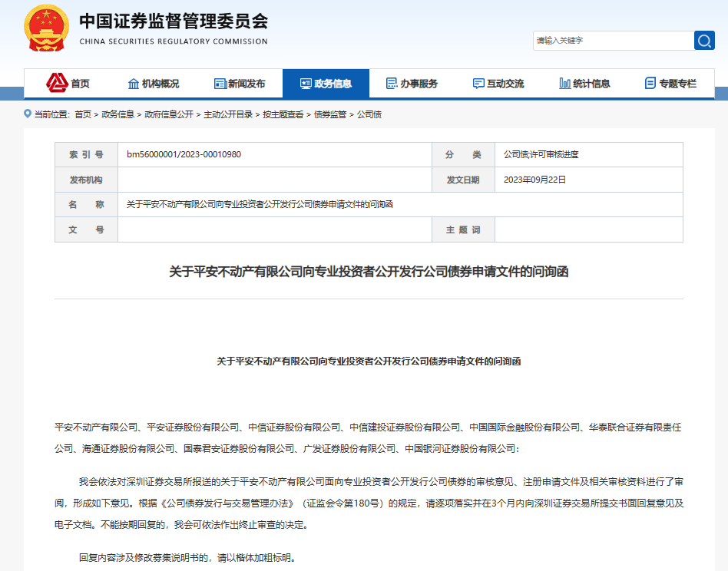Screen dimensions: 728x571
Task: Open the 专题专栏 navigation tab
Action: point(671,84)
